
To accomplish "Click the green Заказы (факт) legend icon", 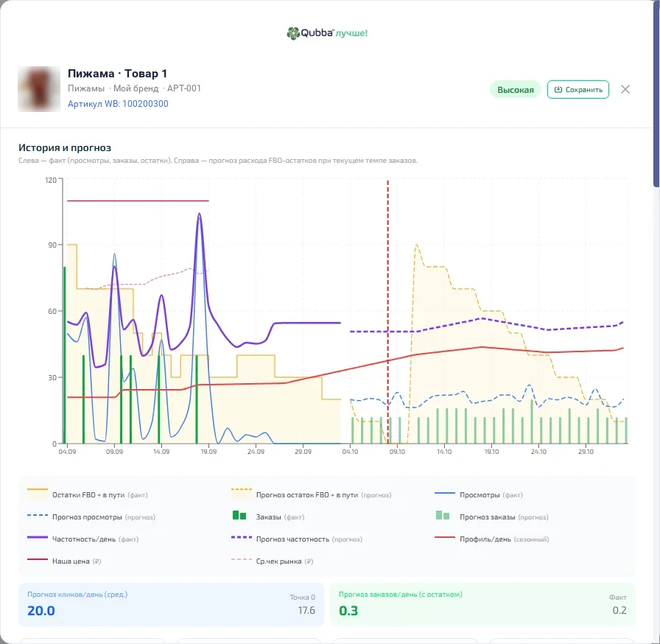I will pos(239,516).
